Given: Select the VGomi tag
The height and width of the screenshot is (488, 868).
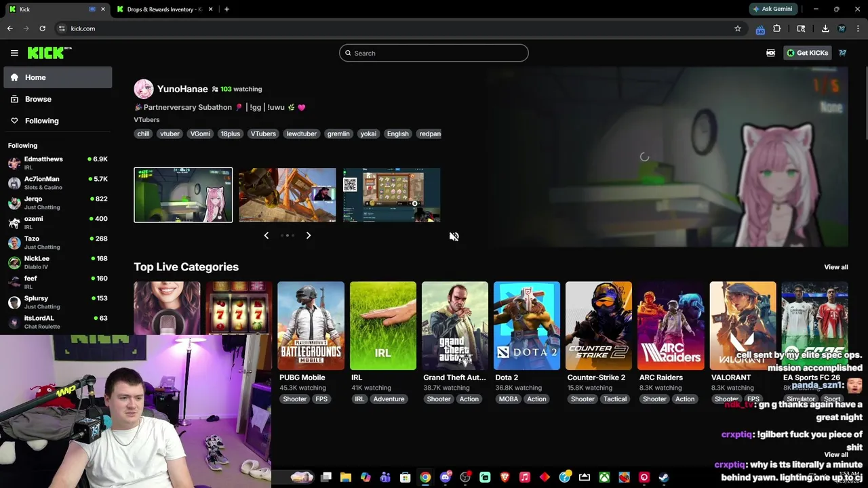Looking at the screenshot, I should (200, 134).
